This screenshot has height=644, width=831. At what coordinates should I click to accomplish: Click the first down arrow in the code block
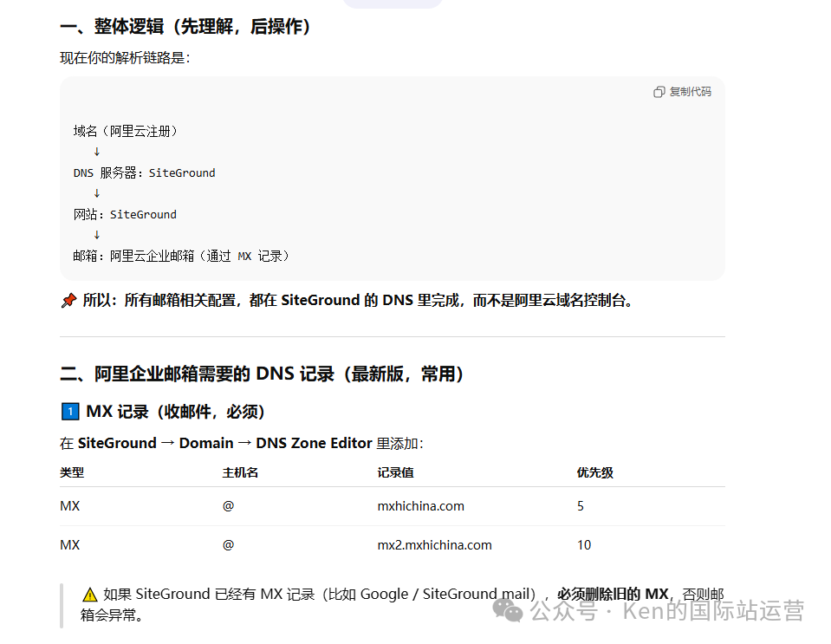[x=96, y=151]
